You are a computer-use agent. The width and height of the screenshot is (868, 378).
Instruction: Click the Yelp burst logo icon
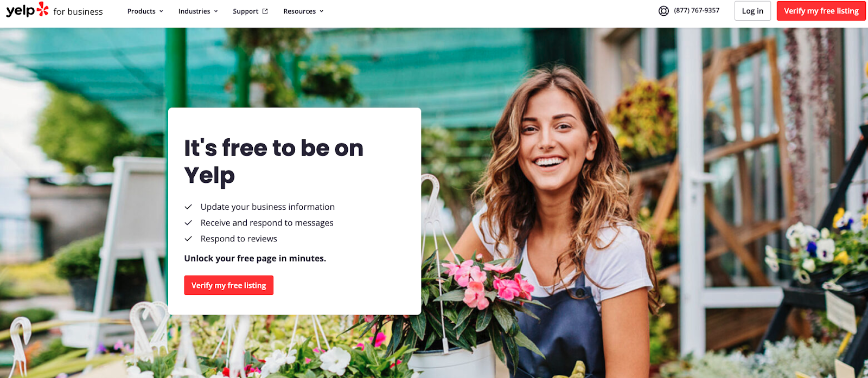pyautogui.click(x=43, y=9)
